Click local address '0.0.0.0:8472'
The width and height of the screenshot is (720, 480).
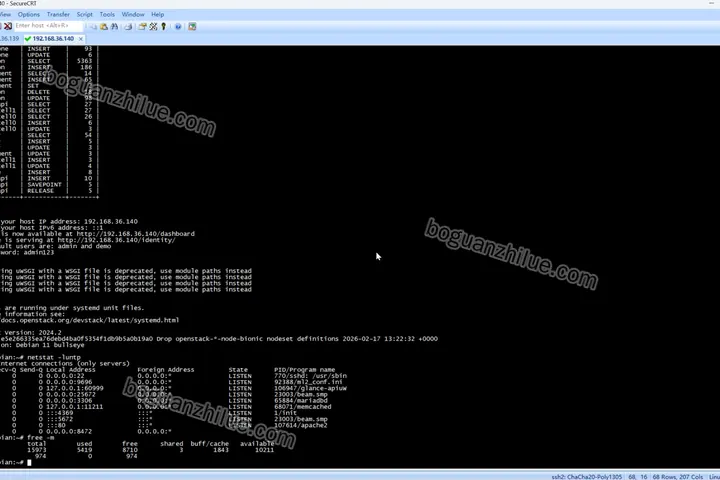pos(69,432)
